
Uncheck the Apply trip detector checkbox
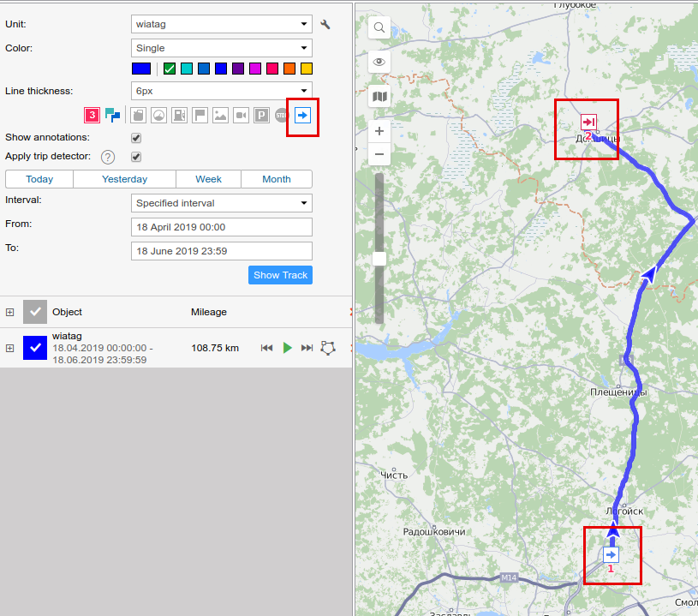(136, 157)
